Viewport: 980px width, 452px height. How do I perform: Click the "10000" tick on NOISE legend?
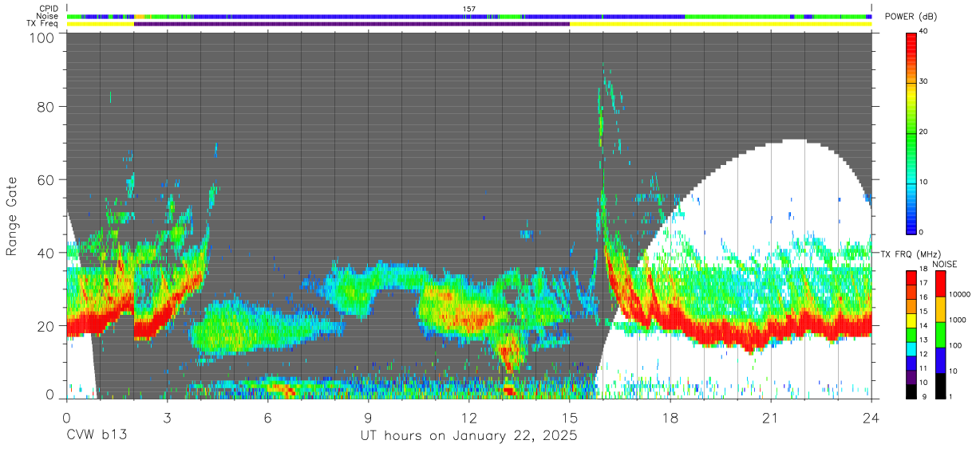(961, 296)
